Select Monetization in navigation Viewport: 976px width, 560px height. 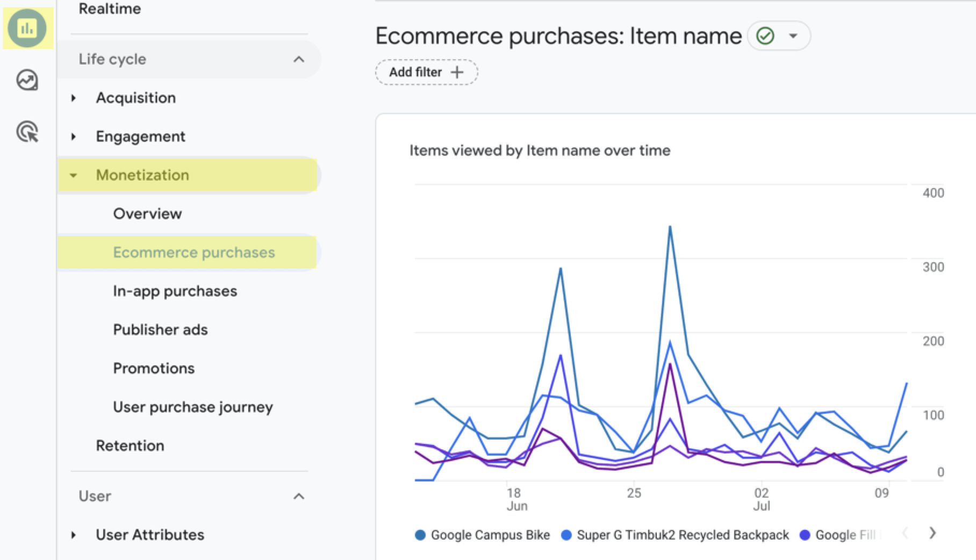[142, 175]
